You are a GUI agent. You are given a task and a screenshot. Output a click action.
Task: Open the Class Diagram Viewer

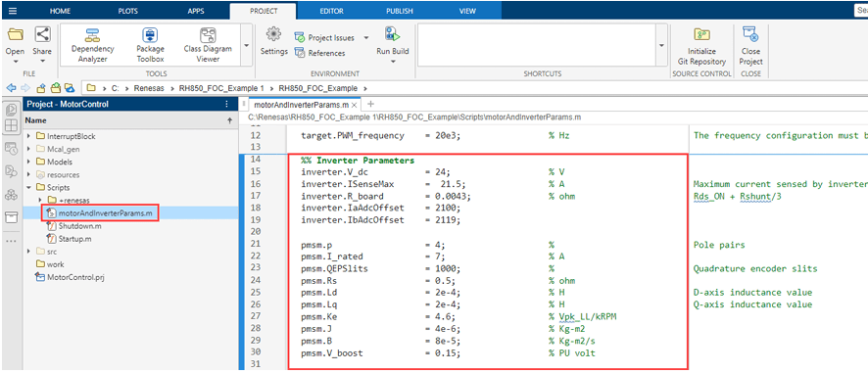[208, 46]
